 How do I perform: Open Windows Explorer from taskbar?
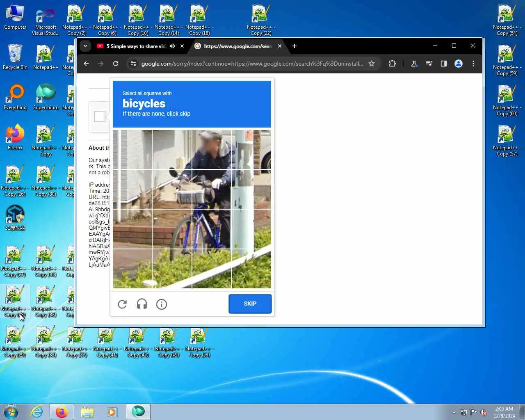(87, 412)
